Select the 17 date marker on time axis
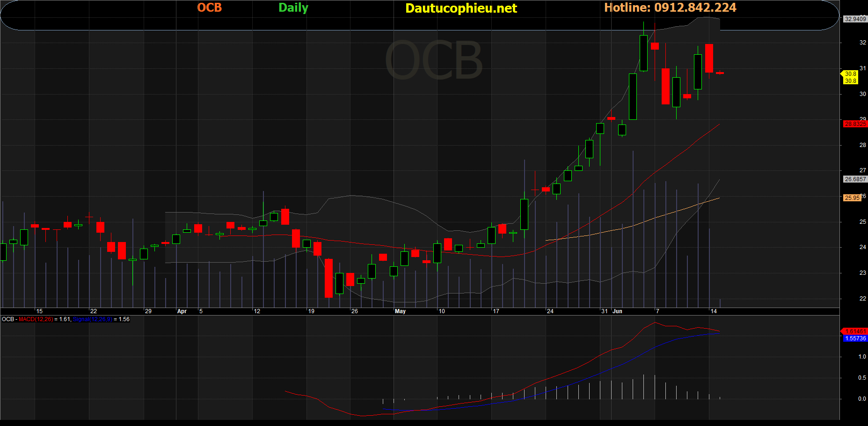868x426 pixels. pyautogui.click(x=496, y=311)
